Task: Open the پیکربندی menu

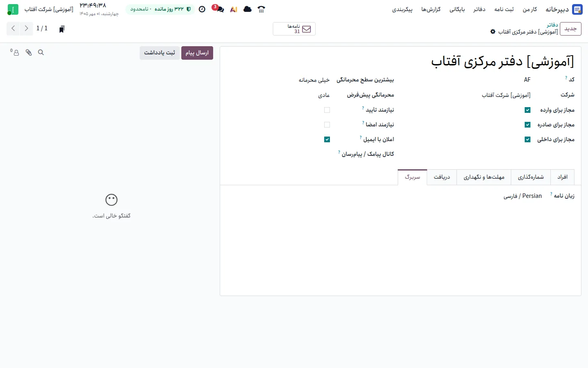Action: coord(402,9)
